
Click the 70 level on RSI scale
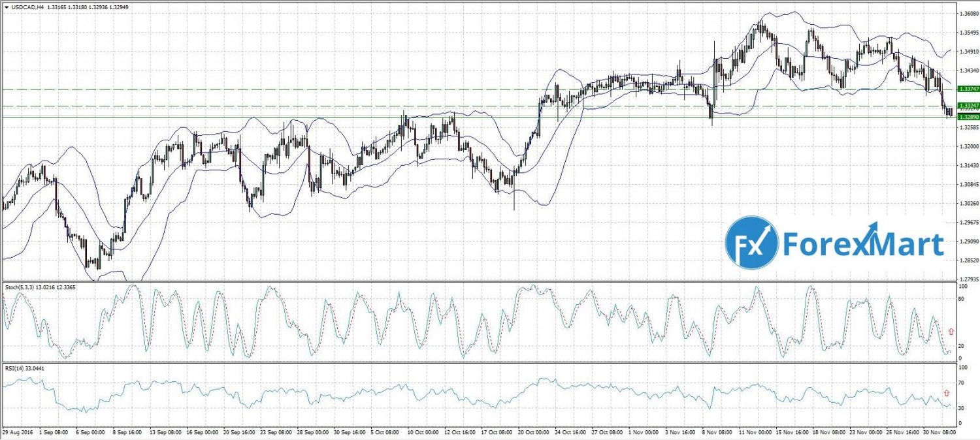coord(961,383)
